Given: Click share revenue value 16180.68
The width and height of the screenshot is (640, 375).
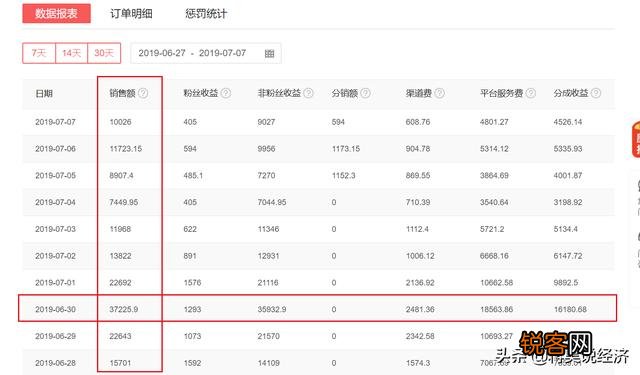Looking at the screenshot, I should click(570, 309).
